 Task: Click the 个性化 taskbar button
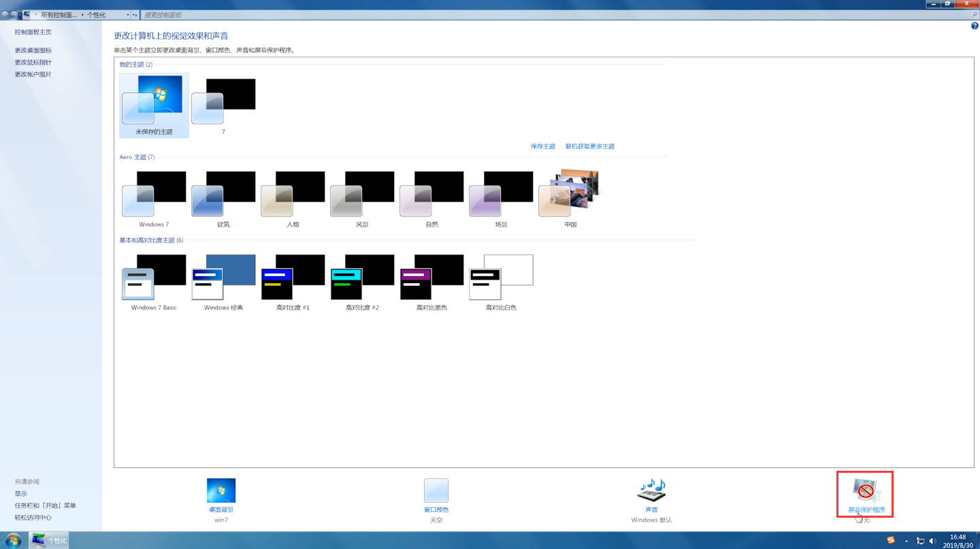click(x=50, y=541)
